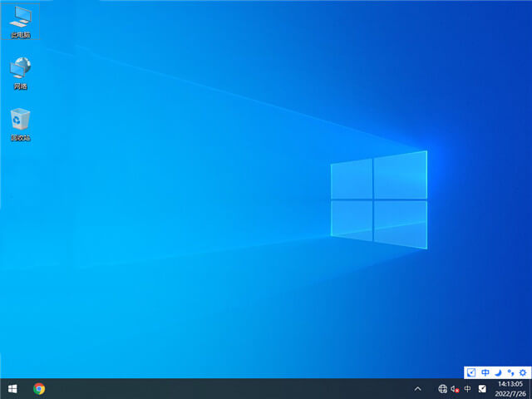
Task: Toggle punctuation mode on floating IME bar
Action: coord(510,372)
